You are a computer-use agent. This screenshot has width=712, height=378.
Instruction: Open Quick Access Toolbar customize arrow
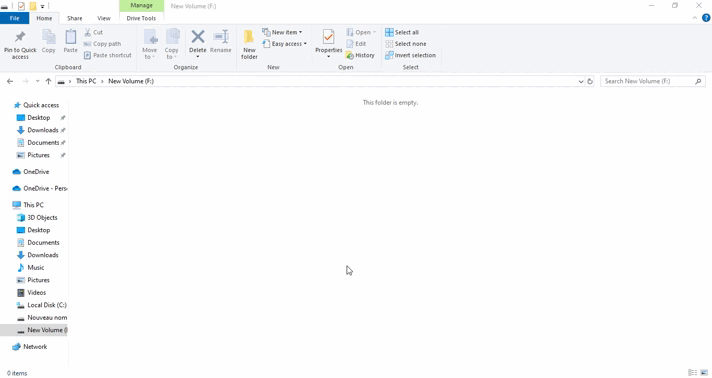tap(42, 6)
